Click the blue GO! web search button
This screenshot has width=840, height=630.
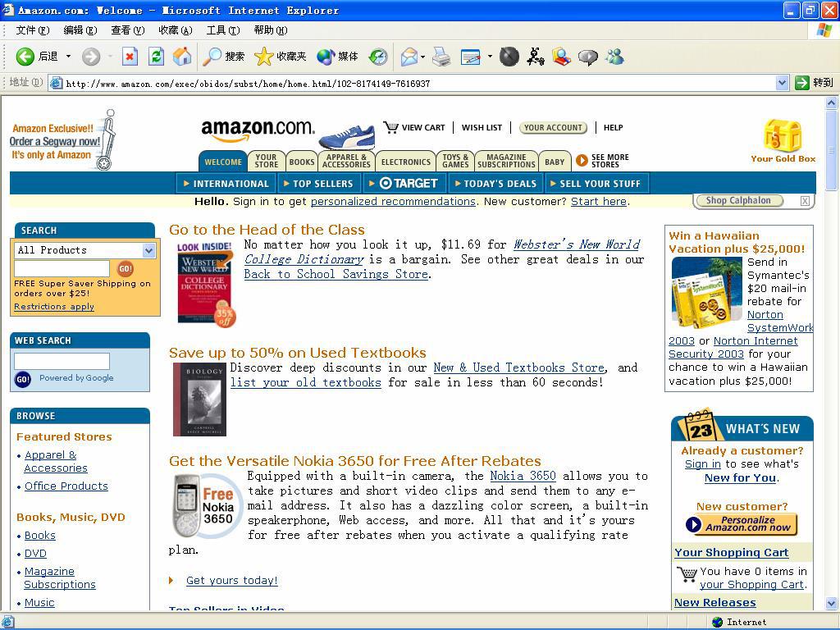pyautogui.click(x=22, y=379)
